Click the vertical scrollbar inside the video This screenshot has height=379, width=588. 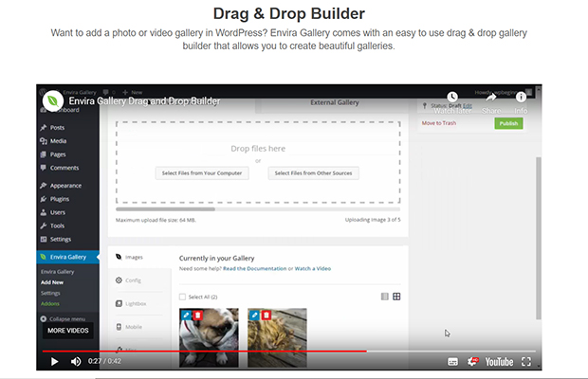pyautogui.click(x=539, y=238)
